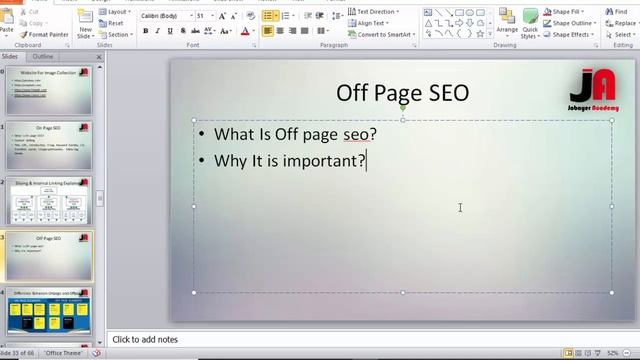Select the On Page SEO slide thumbnail
Image resolution: width=640 pixels, height=360 pixels.
coord(49,145)
